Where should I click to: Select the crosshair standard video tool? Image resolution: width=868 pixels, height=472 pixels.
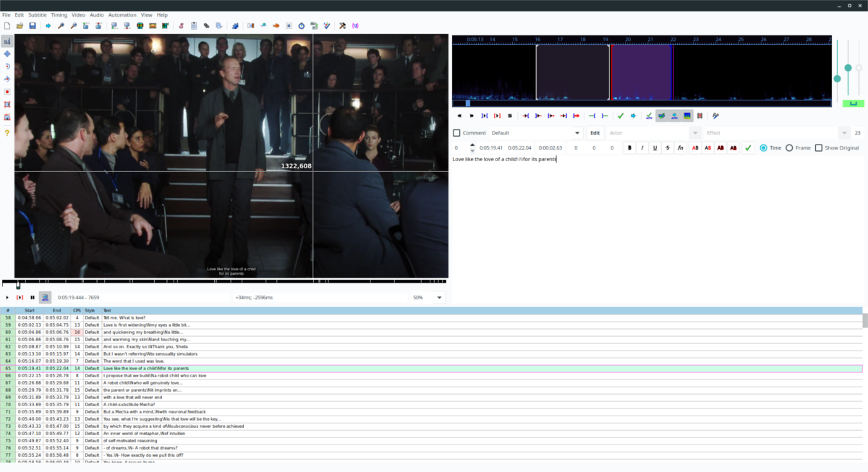7,41
